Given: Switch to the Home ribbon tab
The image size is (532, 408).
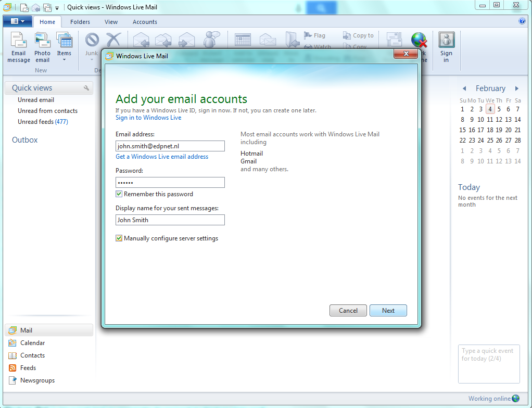Looking at the screenshot, I should point(47,22).
